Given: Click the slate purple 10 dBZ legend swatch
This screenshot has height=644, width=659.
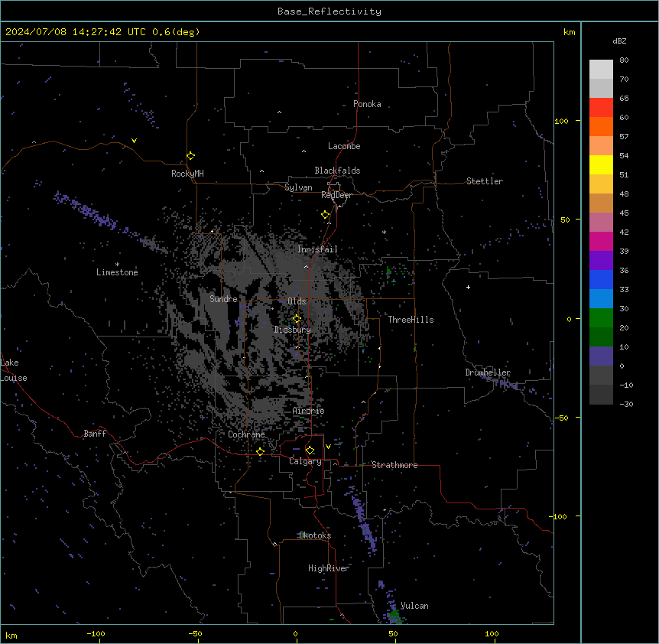Looking at the screenshot, I should pos(601,356).
